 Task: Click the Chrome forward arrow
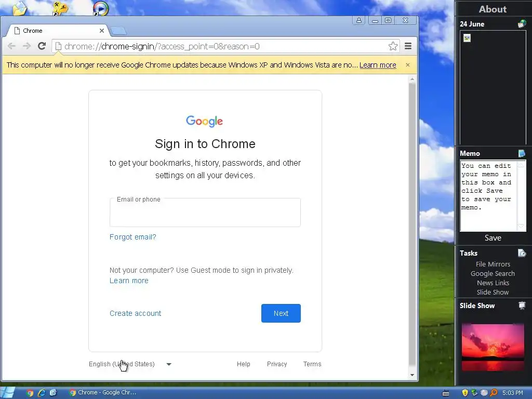(26, 46)
